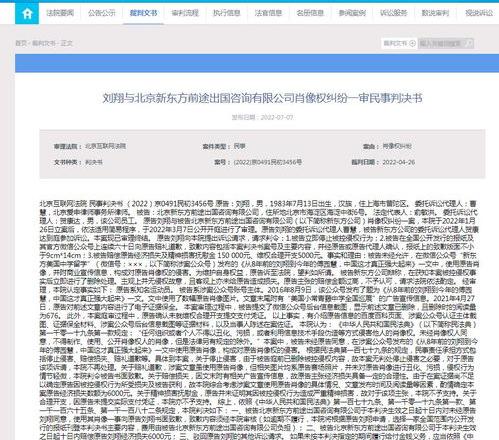Viewport: 499px width, 440px height.
Task: Click the judgment title 刘翔与北京新东方前途出国咨询有限公司
Action: point(262,98)
